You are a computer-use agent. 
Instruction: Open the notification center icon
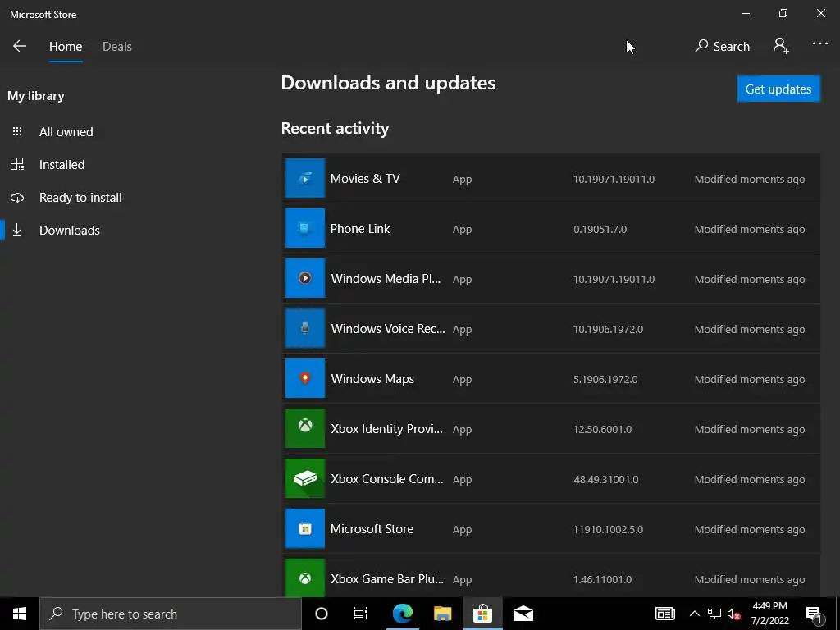815,614
